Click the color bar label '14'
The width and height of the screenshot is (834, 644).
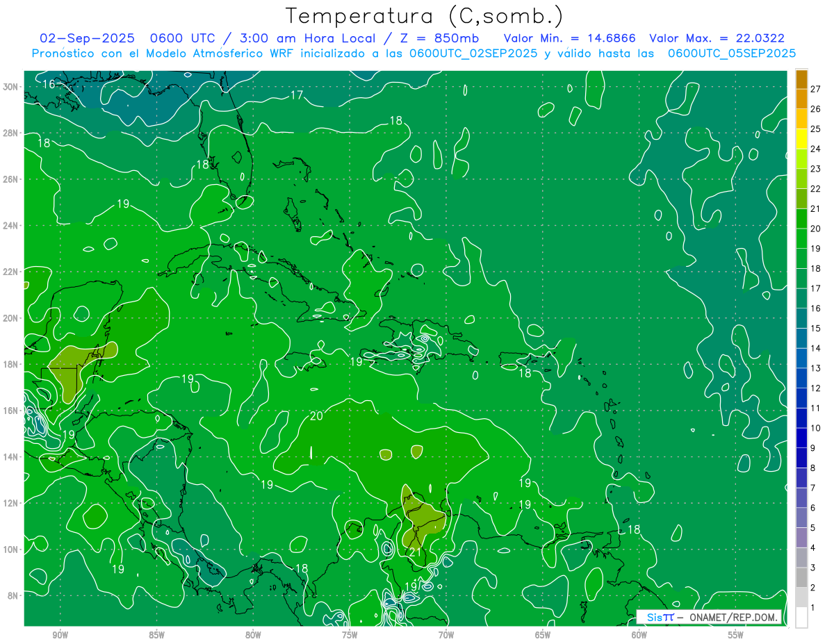[816, 348]
